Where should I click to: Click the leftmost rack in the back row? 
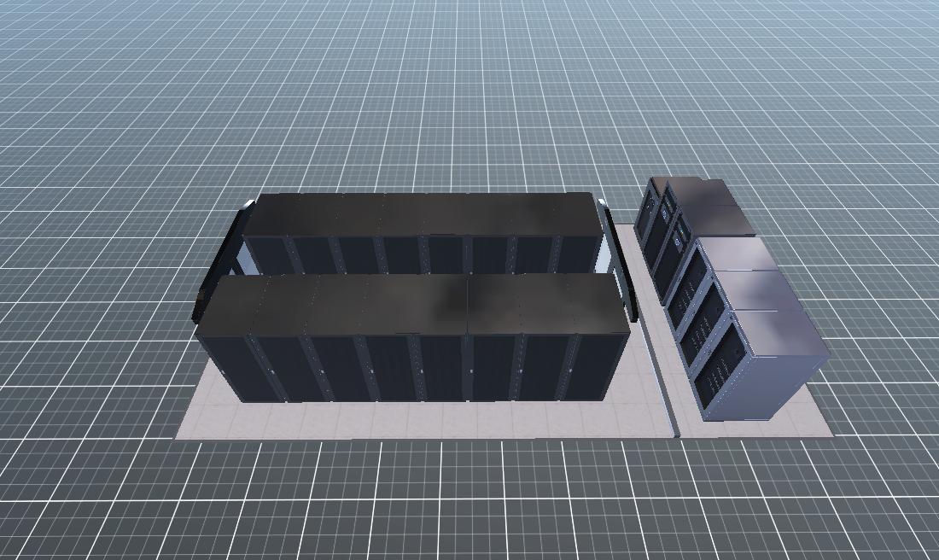(x=269, y=254)
